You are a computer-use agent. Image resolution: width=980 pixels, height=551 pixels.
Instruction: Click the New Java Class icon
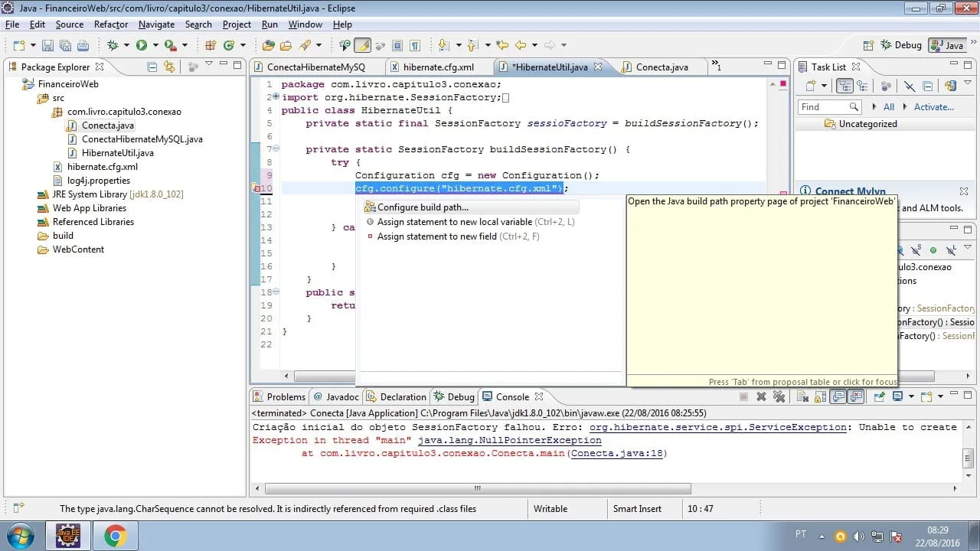[x=229, y=46]
